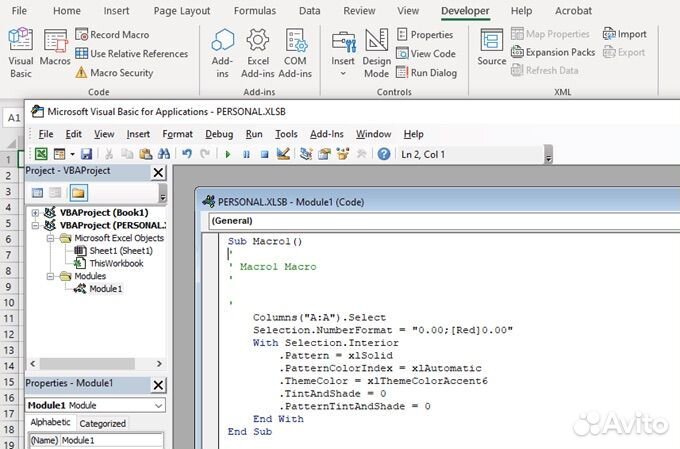Screen dimensions: 680x449
Task: Collapse the Modules folder
Action: (50, 276)
